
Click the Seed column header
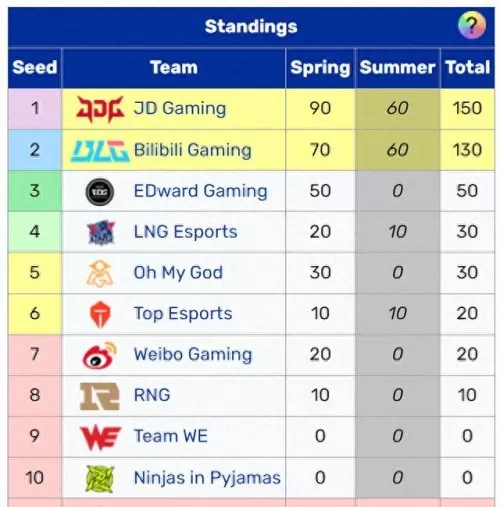pos(35,68)
